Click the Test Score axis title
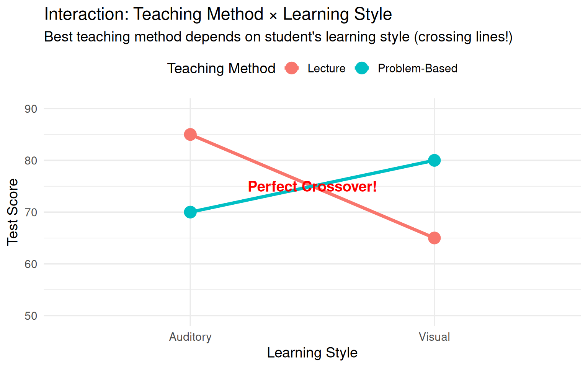Image resolution: width=588 pixels, height=368 pixels. (x=13, y=212)
